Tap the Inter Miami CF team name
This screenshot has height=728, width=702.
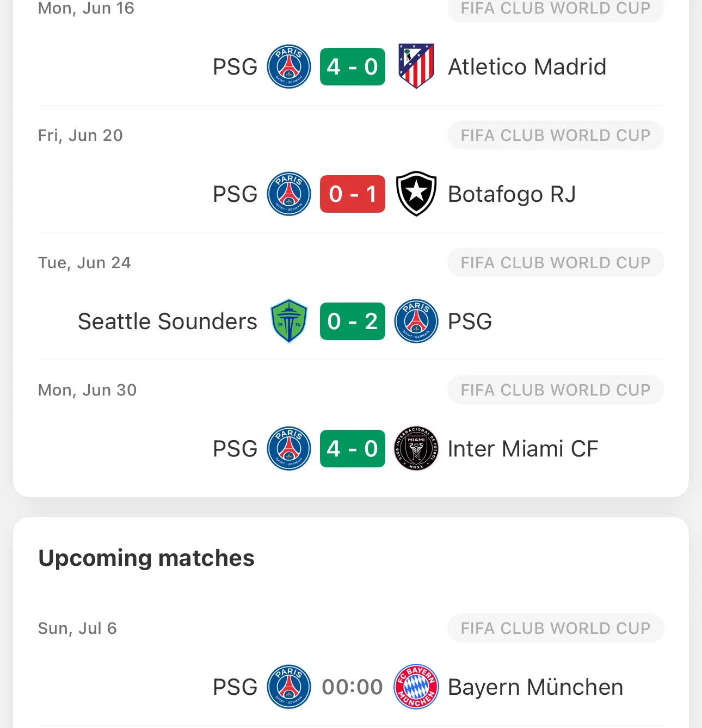[x=523, y=449]
